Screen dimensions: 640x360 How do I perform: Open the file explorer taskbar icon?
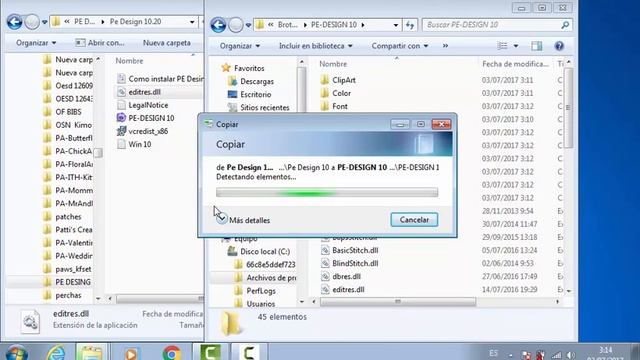coord(91,353)
